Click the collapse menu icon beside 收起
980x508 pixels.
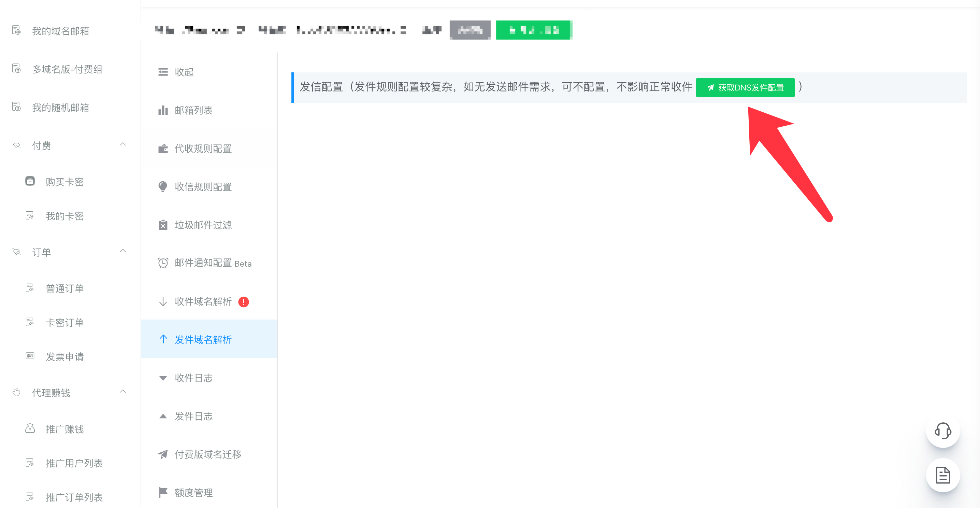click(x=163, y=72)
